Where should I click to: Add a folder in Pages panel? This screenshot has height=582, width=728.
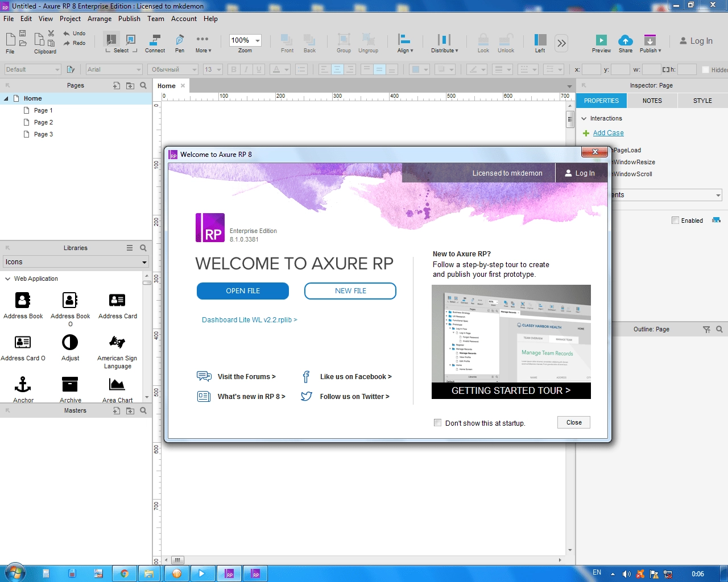(130, 85)
